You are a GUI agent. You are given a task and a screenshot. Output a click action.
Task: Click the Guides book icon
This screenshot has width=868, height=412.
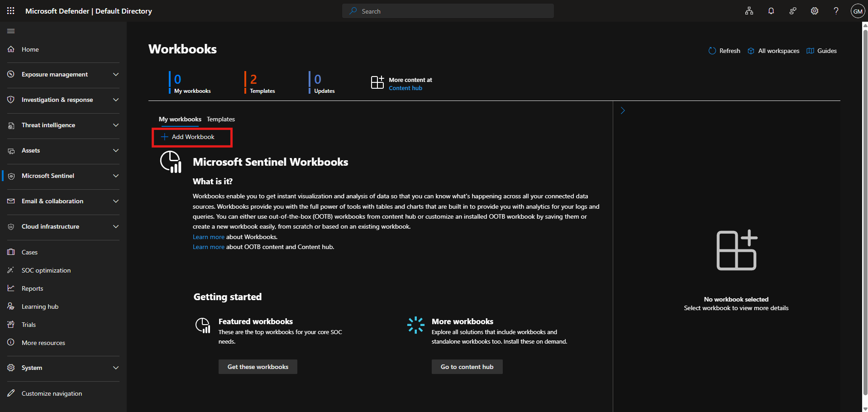pos(810,51)
